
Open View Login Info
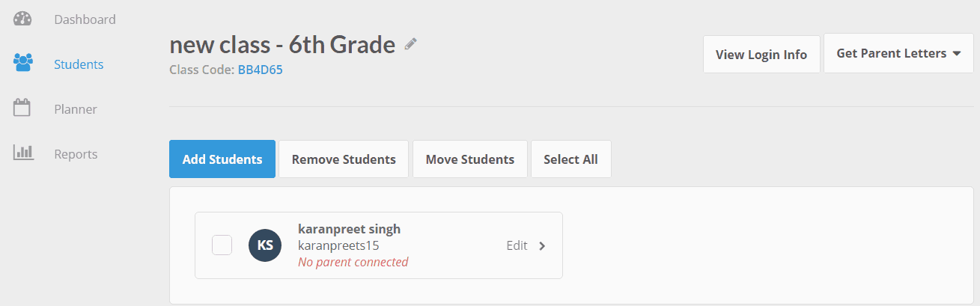(x=761, y=54)
